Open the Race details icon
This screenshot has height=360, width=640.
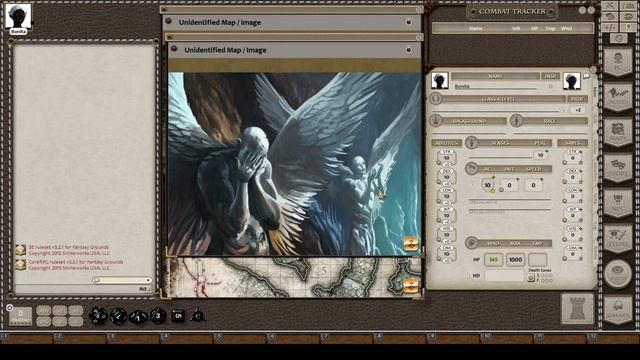click(x=516, y=120)
